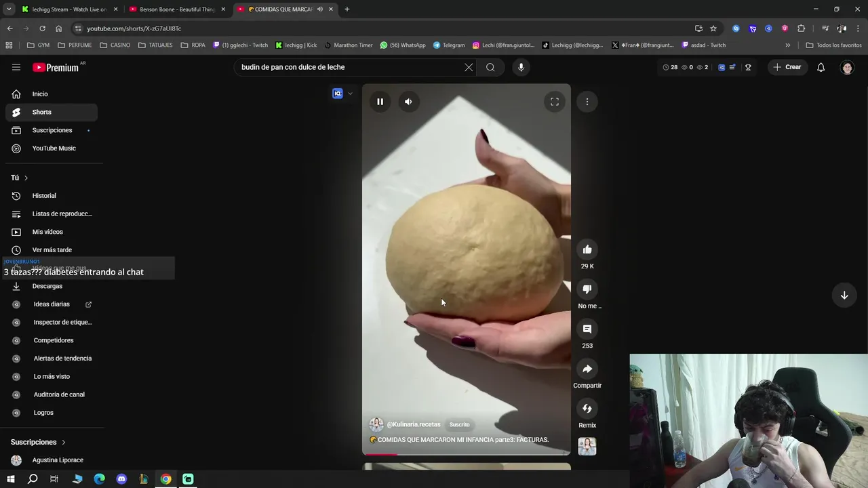Image resolution: width=868 pixels, height=488 pixels.
Task: Open Logros in sidebar
Action: [52, 413]
